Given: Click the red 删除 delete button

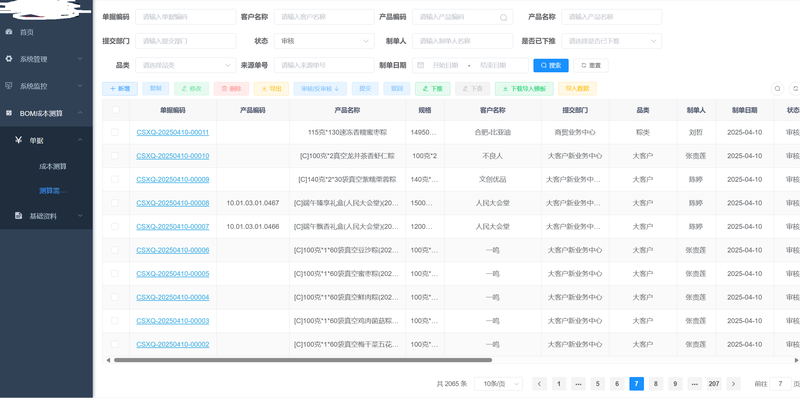Looking at the screenshot, I should coord(231,89).
